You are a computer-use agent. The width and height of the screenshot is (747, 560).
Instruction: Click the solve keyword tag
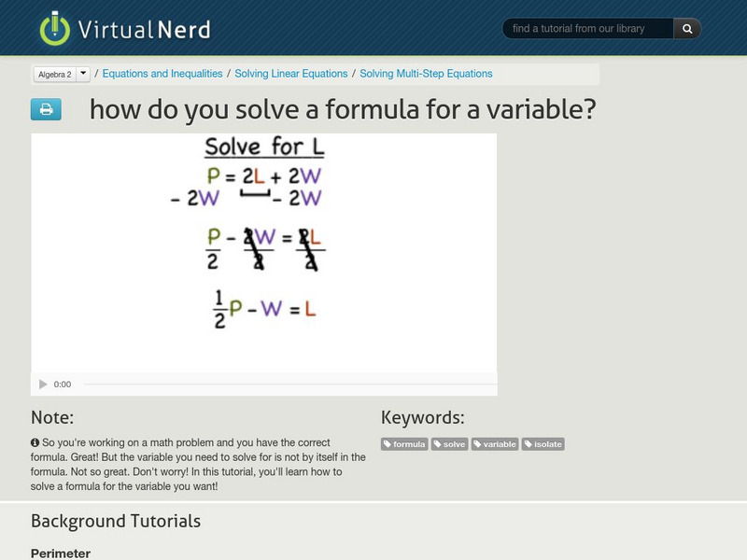pyautogui.click(x=448, y=444)
